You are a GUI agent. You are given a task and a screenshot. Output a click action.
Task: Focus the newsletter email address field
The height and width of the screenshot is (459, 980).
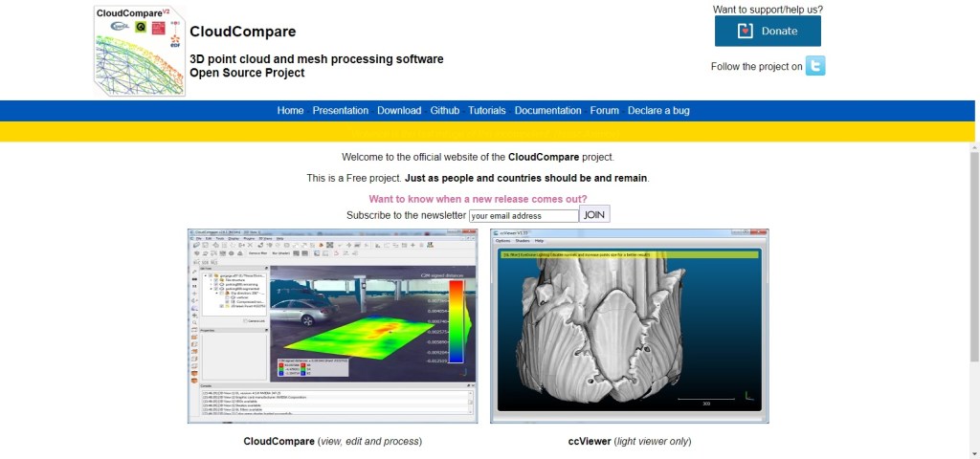pos(523,216)
